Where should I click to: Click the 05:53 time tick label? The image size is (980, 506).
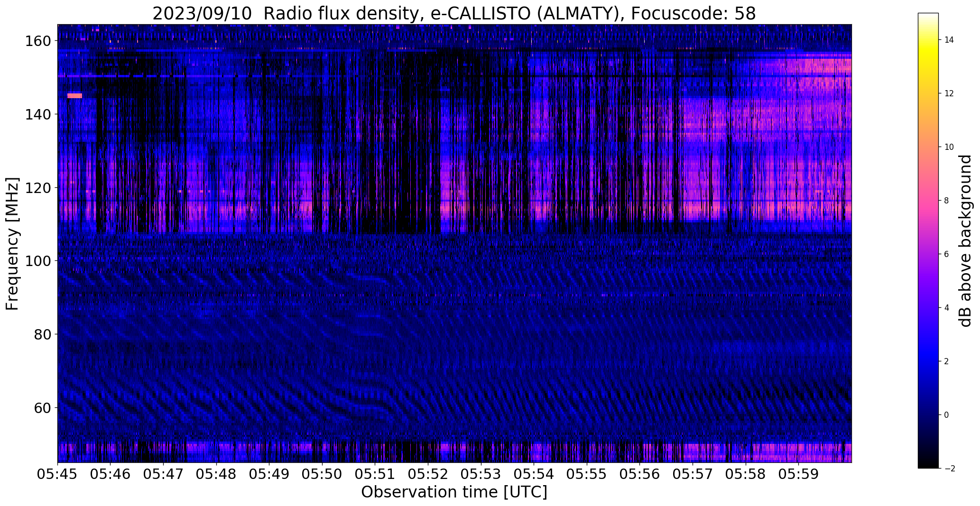[481, 474]
